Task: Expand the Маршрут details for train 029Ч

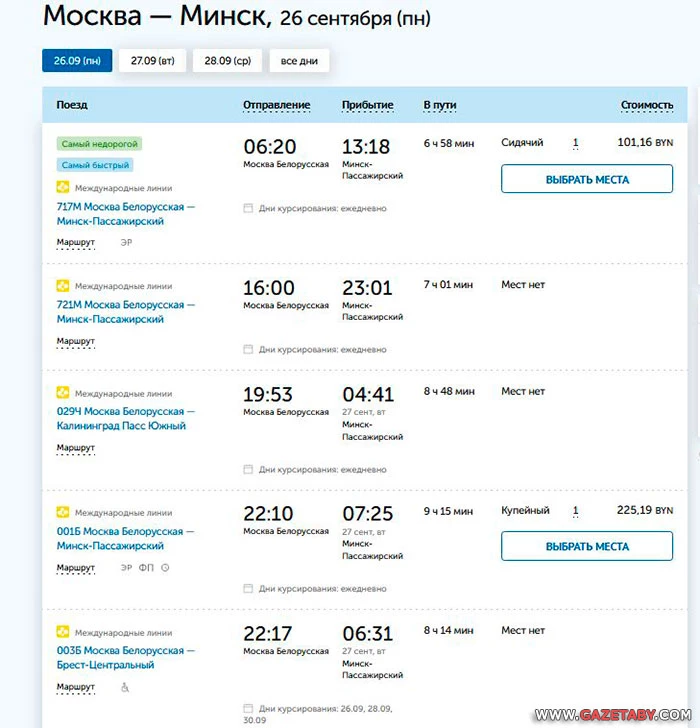Action: tap(76, 448)
